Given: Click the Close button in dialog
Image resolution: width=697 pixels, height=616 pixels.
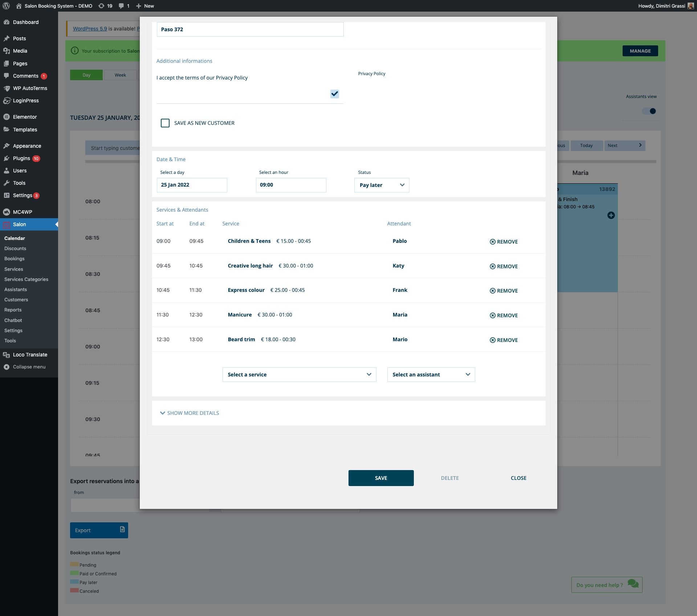Looking at the screenshot, I should pyautogui.click(x=518, y=478).
